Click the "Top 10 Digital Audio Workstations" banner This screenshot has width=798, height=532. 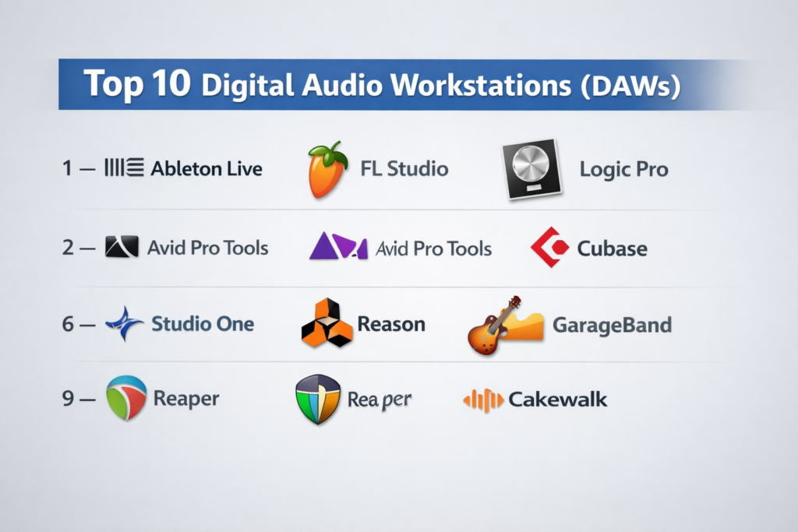click(382, 84)
